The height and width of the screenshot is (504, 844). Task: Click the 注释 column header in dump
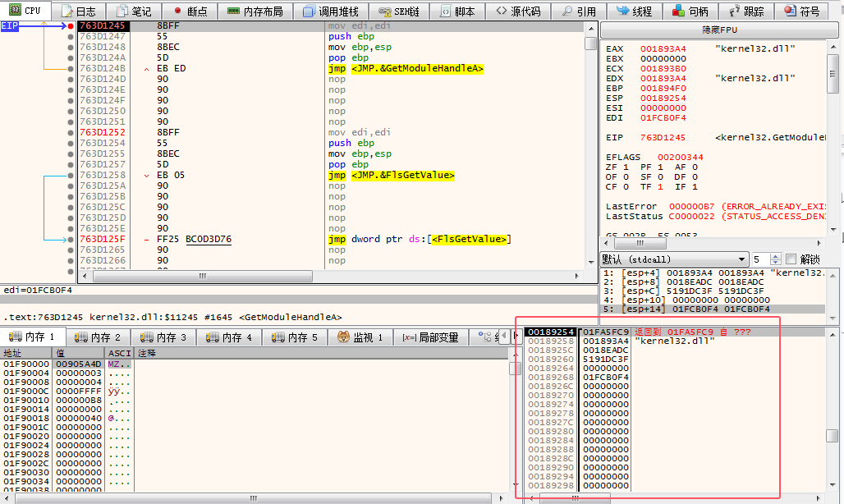321,354
